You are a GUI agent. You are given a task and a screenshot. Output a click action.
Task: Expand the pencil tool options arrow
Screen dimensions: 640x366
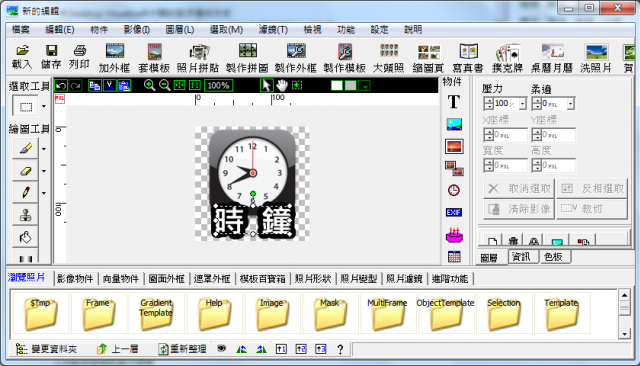[x=44, y=193]
